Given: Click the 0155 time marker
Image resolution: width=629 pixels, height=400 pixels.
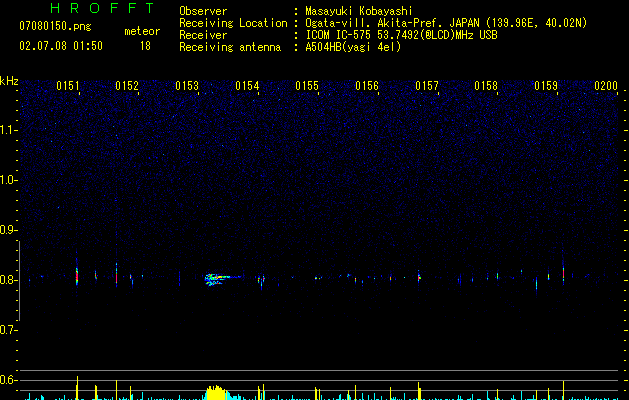Looking at the screenshot, I should pos(307,86).
